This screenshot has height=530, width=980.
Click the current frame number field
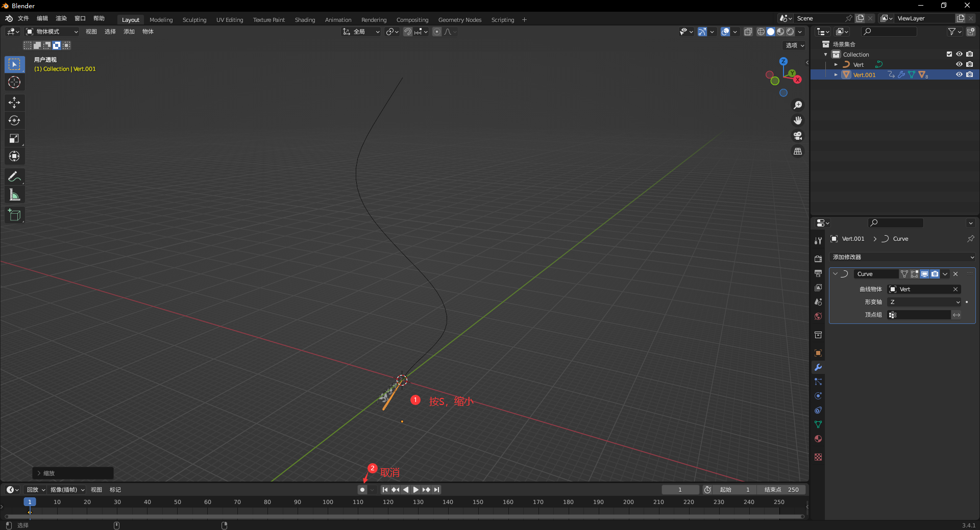680,490
